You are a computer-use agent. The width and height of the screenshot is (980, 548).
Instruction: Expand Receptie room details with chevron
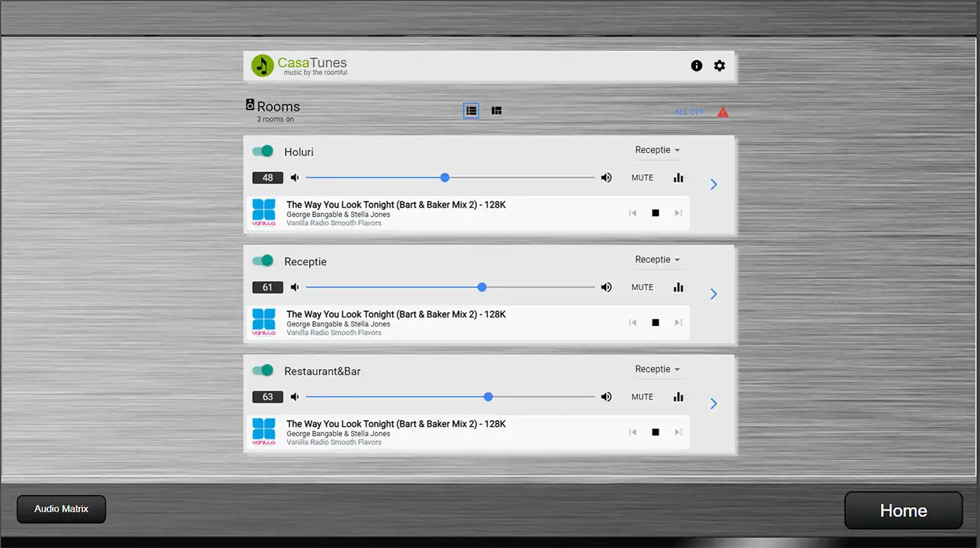click(x=713, y=294)
